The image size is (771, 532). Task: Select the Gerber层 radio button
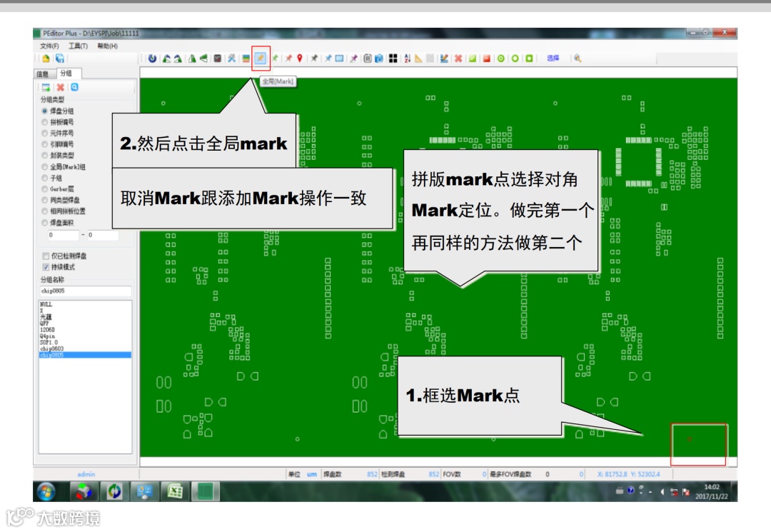[x=45, y=189]
